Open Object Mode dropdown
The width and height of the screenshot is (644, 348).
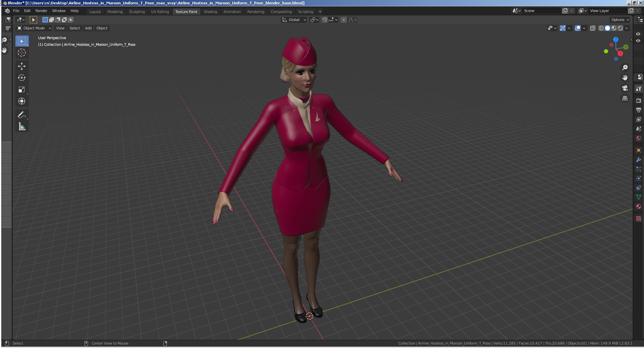pos(34,28)
